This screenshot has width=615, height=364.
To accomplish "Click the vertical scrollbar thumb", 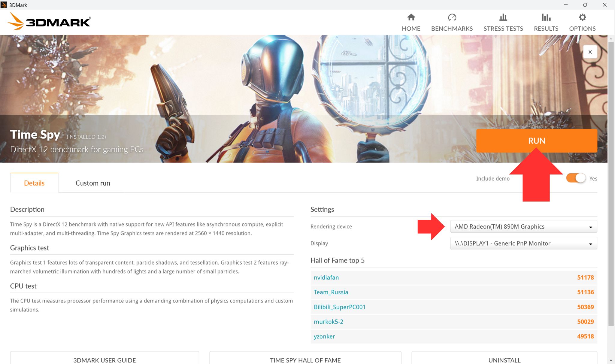I will tap(611, 184).
